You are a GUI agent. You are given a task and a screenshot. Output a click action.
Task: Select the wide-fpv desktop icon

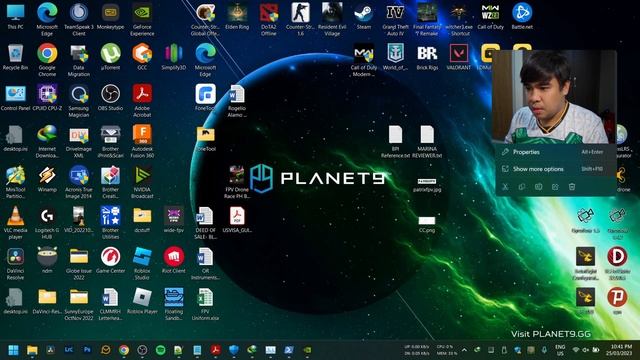click(x=174, y=220)
